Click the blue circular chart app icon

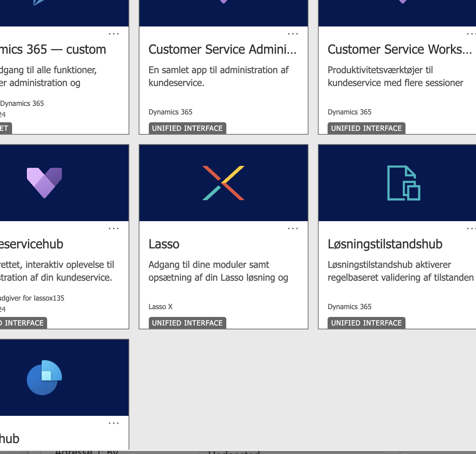pyautogui.click(x=44, y=377)
